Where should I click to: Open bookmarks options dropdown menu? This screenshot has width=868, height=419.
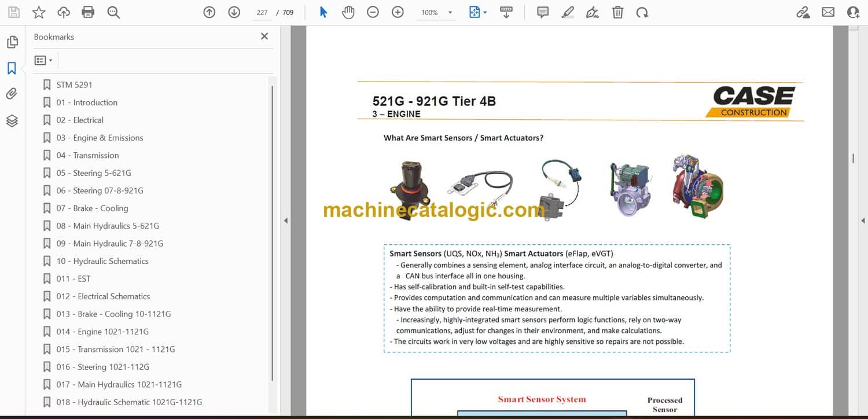[x=43, y=60]
